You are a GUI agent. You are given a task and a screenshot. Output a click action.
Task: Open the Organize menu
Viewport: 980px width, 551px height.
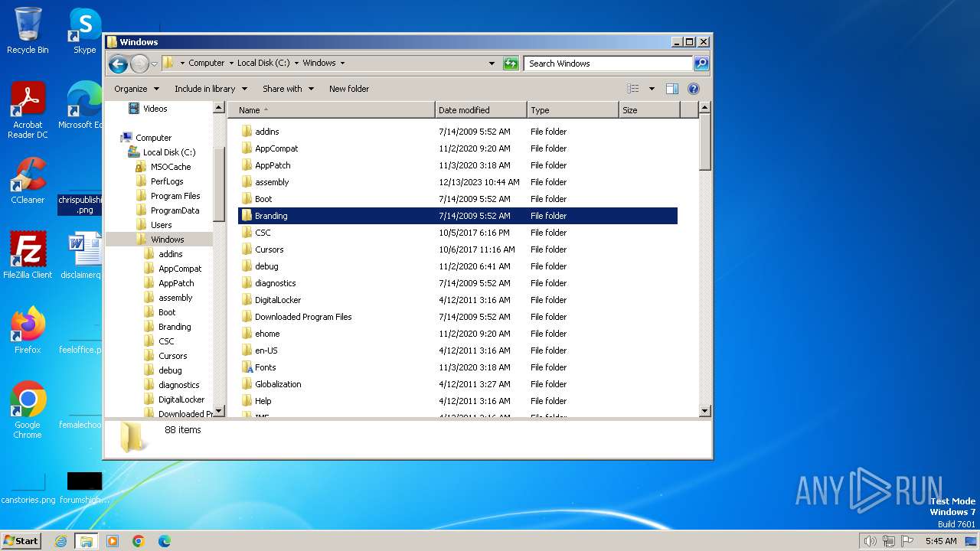(136, 89)
